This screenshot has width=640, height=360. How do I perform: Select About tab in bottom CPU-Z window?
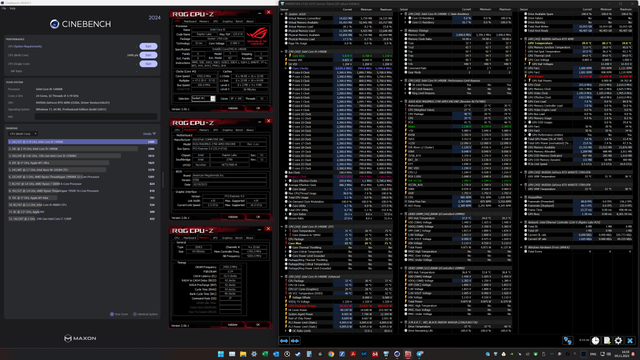pos(250,238)
